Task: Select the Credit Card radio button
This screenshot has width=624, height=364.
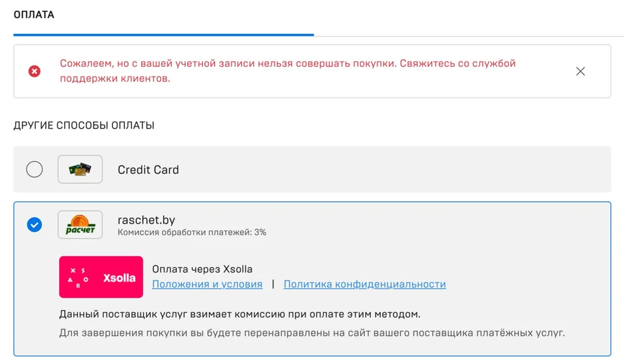Action: click(x=35, y=170)
